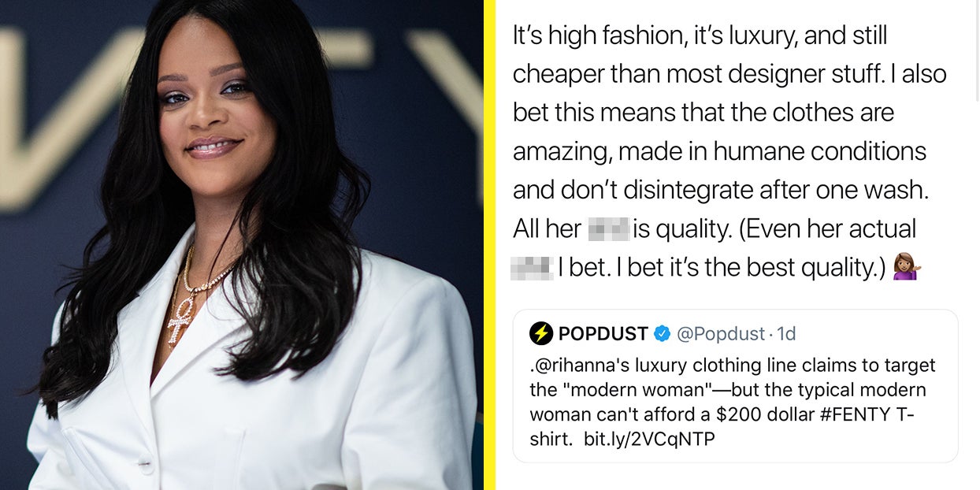Click the Popdust lightning bolt avatar

pyautogui.click(x=541, y=334)
